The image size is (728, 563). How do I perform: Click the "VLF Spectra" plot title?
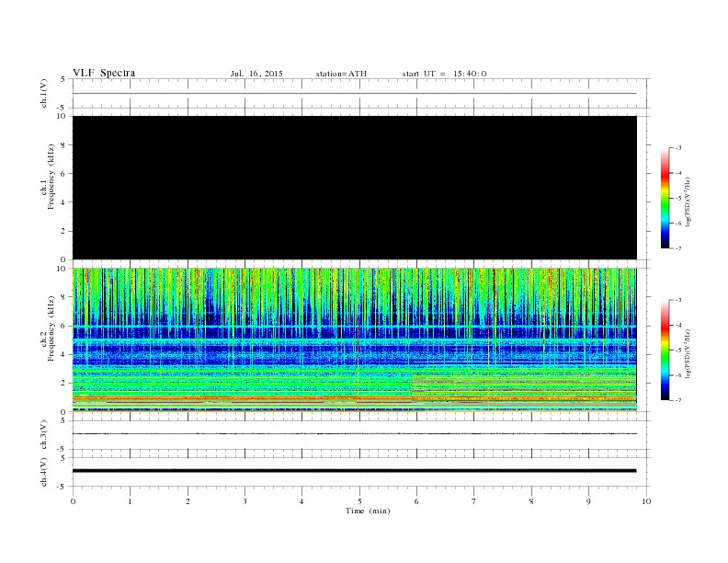coord(104,73)
